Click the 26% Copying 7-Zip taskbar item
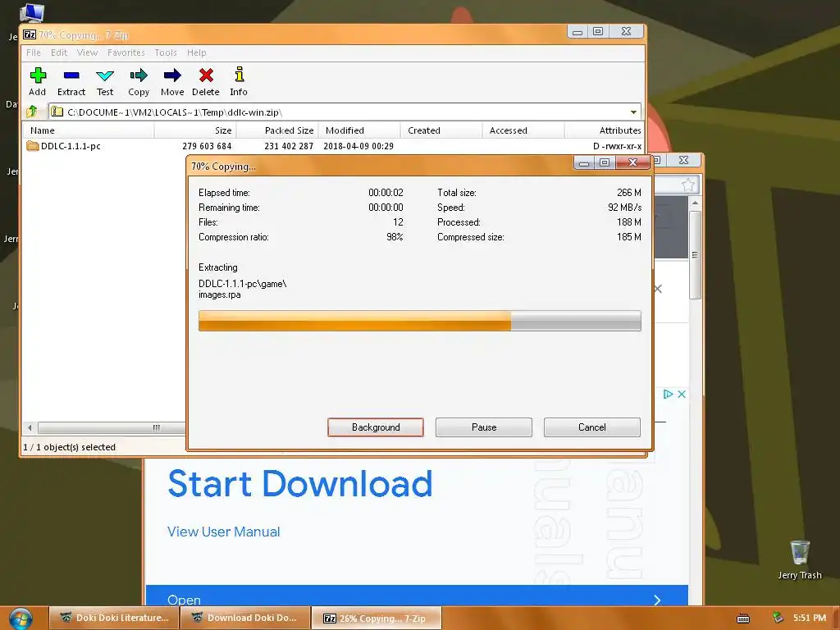Screen dimensions: 840x630 377,619
